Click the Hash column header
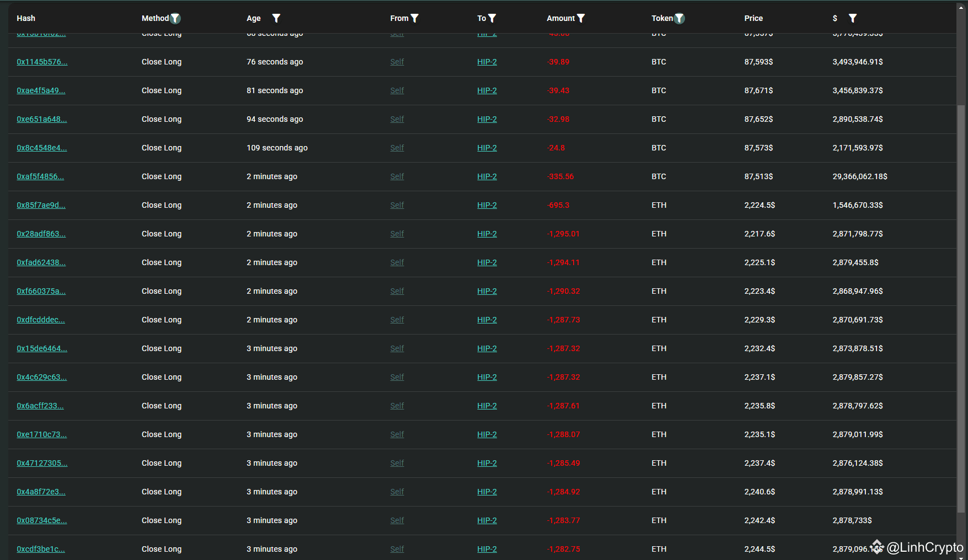The width and height of the screenshot is (968, 560). [26, 18]
